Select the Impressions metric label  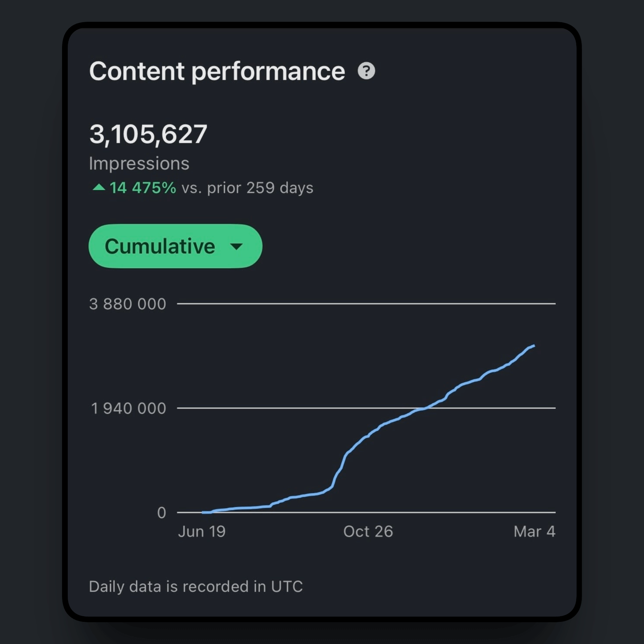pyautogui.click(x=139, y=163)
